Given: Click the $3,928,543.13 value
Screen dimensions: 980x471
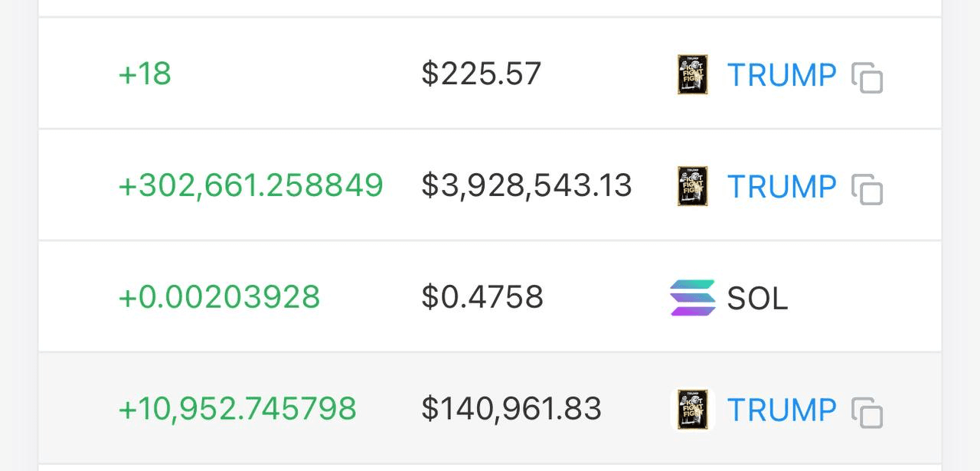Looking at the screenshot, I should click(527, 185).
